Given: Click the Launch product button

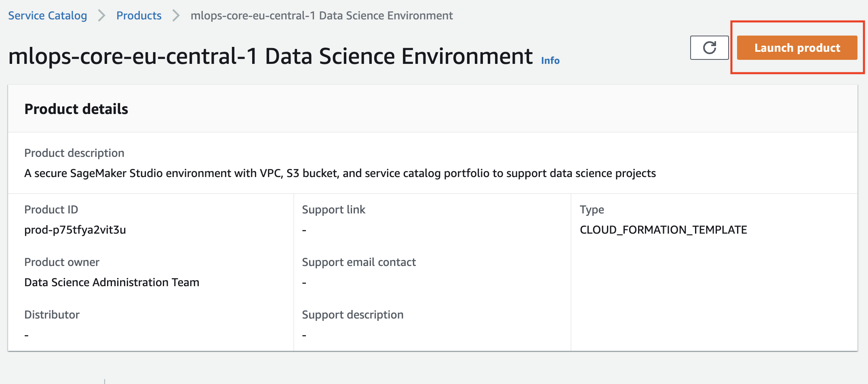Looking at the screenshot, I should click(797, 48).
